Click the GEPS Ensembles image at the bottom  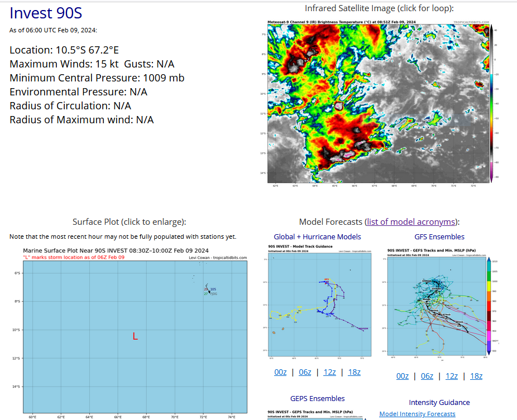(318, 415)
